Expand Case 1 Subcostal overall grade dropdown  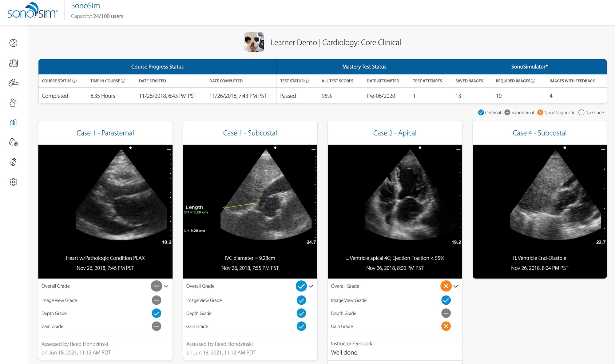(312, 286)
